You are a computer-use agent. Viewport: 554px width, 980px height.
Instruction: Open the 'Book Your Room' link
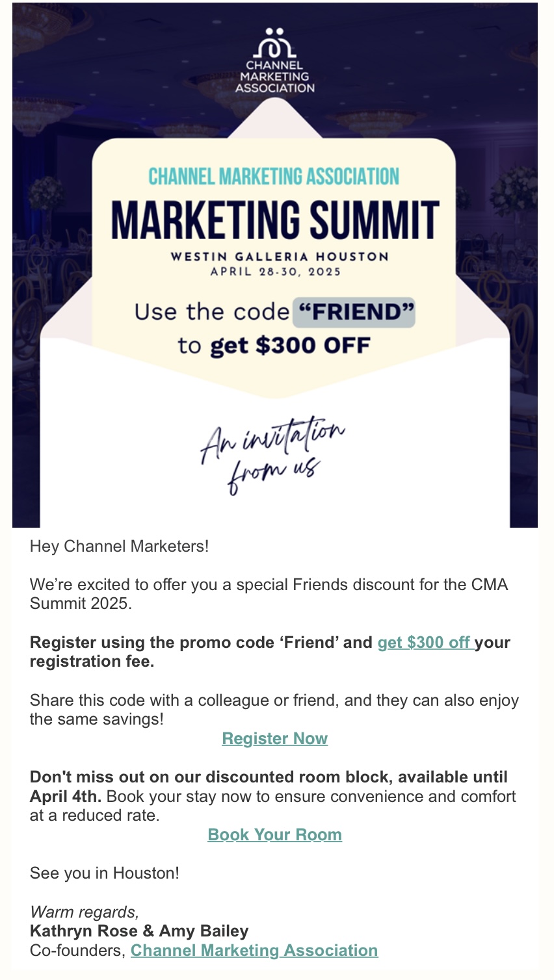(274, 835)
